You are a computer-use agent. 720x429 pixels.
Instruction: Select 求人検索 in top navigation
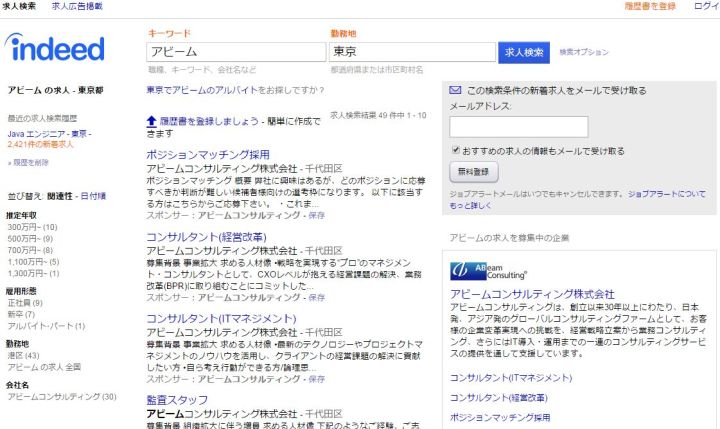tap(19, 6)
